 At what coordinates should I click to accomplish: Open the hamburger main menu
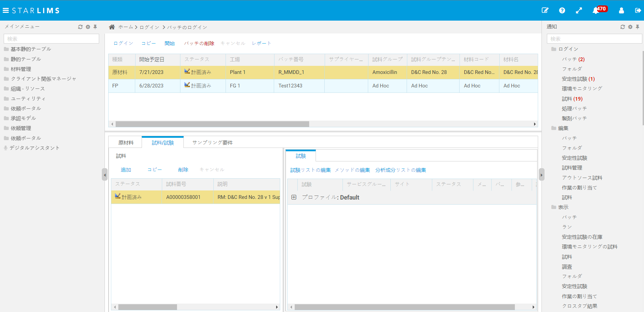(x=6, y=10)
